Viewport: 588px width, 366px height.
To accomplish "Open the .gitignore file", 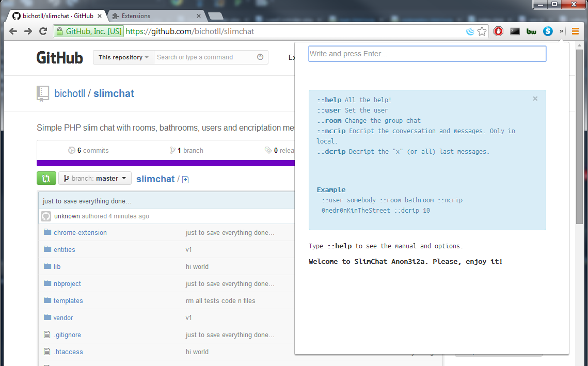I will (67, 335).
